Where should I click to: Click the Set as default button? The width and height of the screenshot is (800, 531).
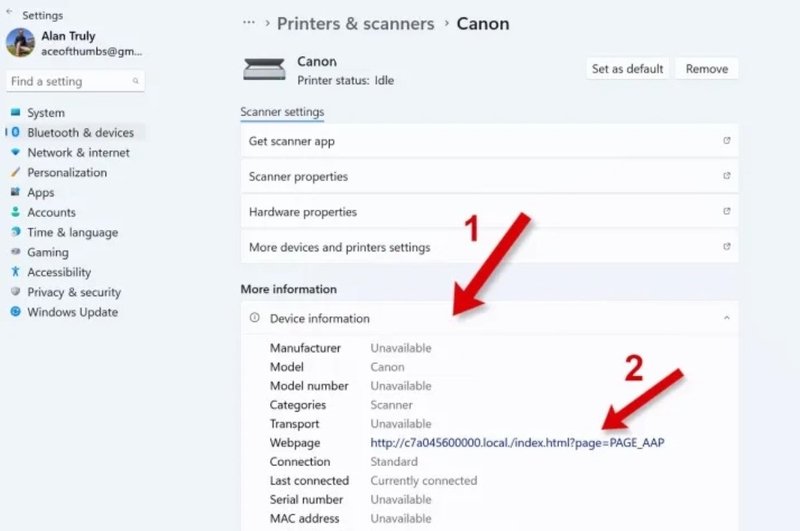point(627,69)
